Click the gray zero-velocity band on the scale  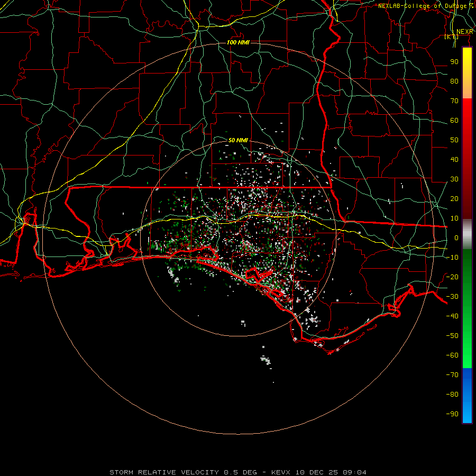tap(467, 234)
